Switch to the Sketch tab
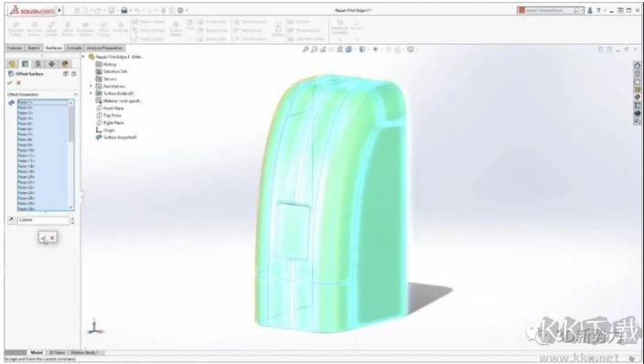 pyautogui.click(x=33, y=48)
